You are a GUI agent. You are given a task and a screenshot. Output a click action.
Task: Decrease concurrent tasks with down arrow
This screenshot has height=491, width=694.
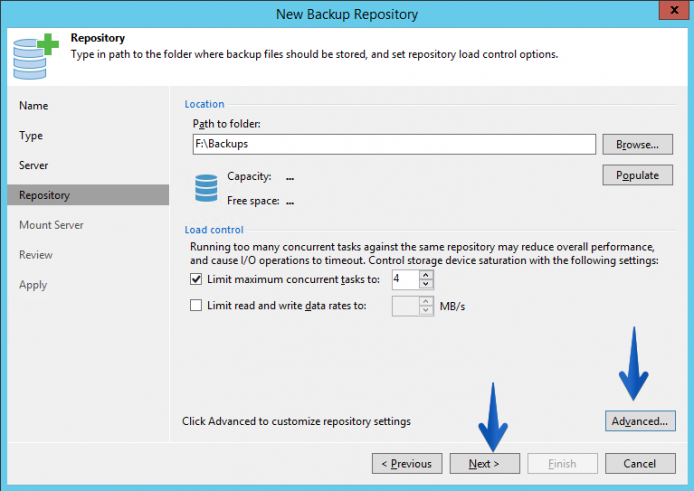426,284
